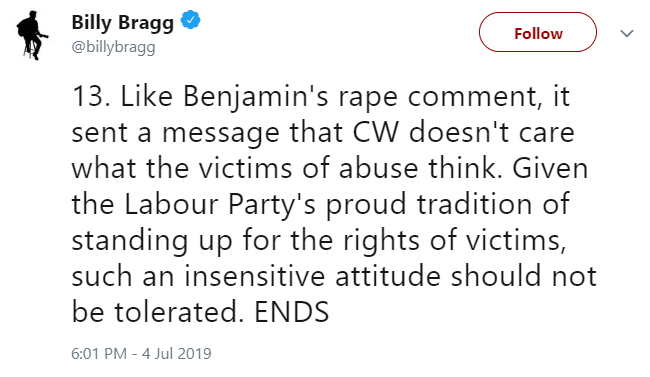The width and height of the screenshot is (650, 377).
Task: Click the word Given in the tweet
Action: pyautogui.click(x=550, y=168)
